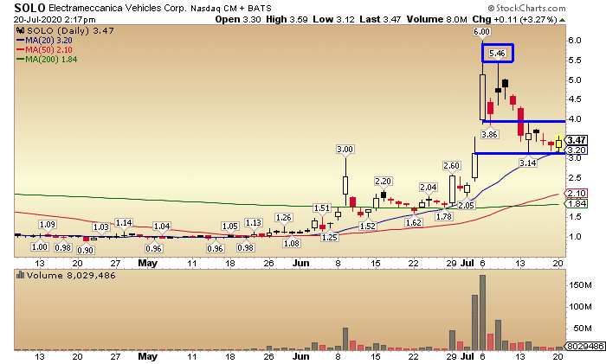This screenshot has width=606, height=364.
Task: Click the 1.00 price label near April 13
Action: pyautogui.click(x=40, y=246)
